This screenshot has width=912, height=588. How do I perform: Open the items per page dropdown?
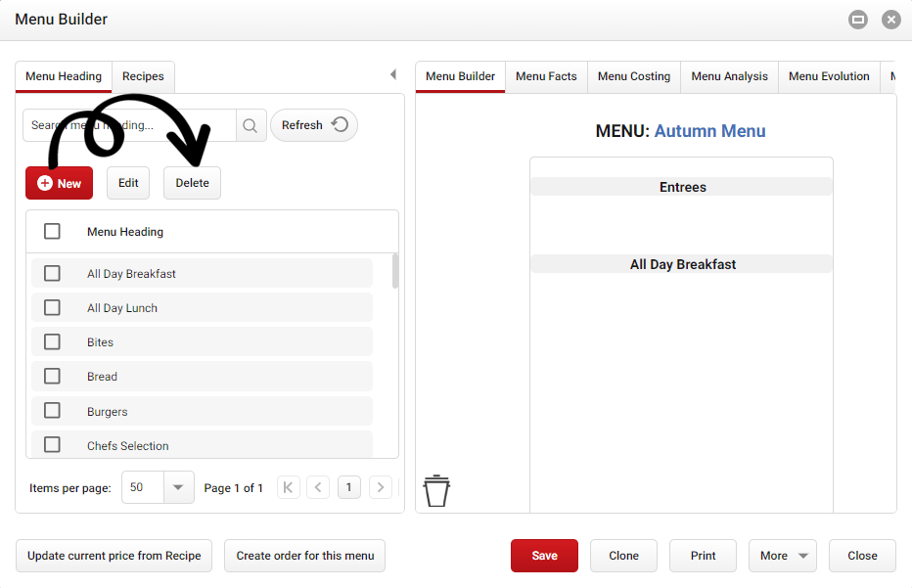178,487
